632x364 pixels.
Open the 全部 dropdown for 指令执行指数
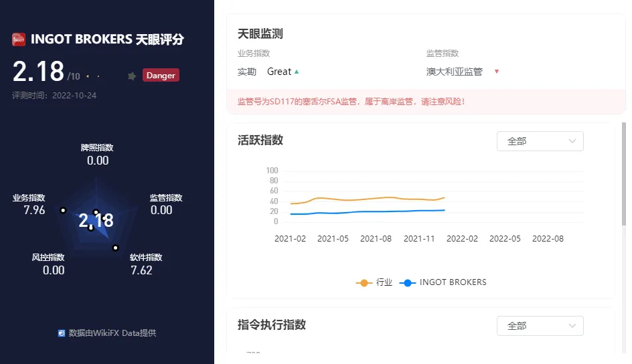(x=540, y=326)
